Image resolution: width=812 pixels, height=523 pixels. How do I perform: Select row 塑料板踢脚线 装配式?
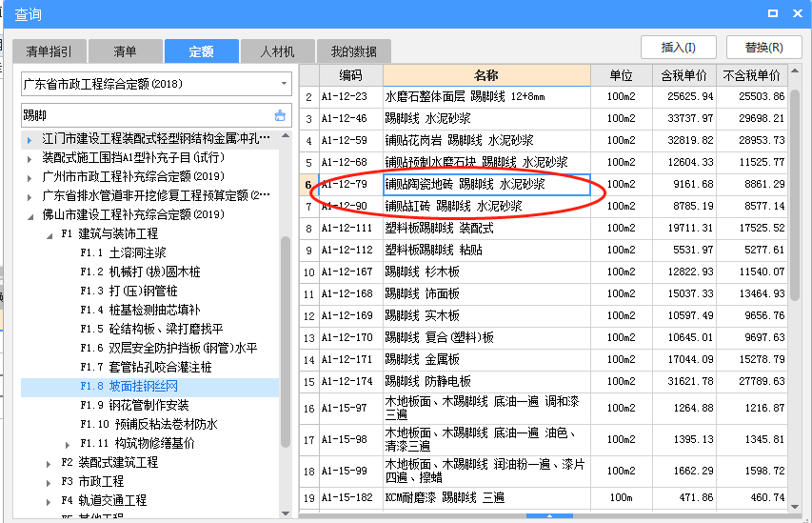click(x=544, y=228)
